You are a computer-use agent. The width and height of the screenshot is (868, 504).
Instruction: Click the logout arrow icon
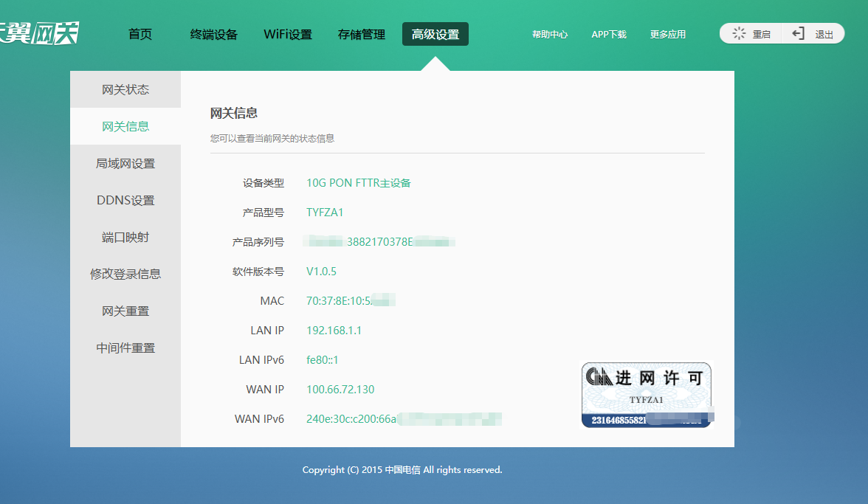(798, 34)
